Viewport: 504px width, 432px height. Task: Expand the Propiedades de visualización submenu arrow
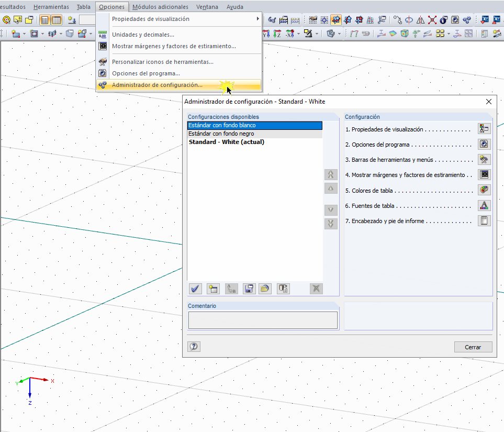258,19
